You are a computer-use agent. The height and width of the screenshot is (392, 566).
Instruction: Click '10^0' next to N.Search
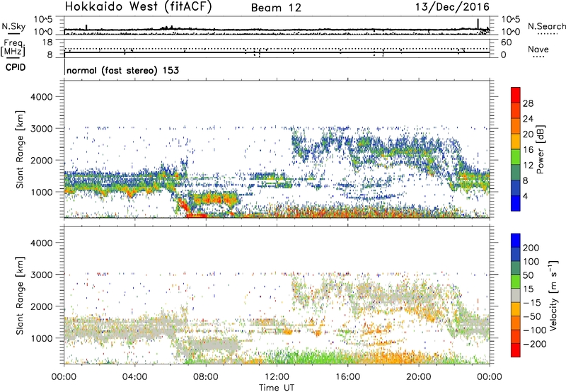pos(510,32)
